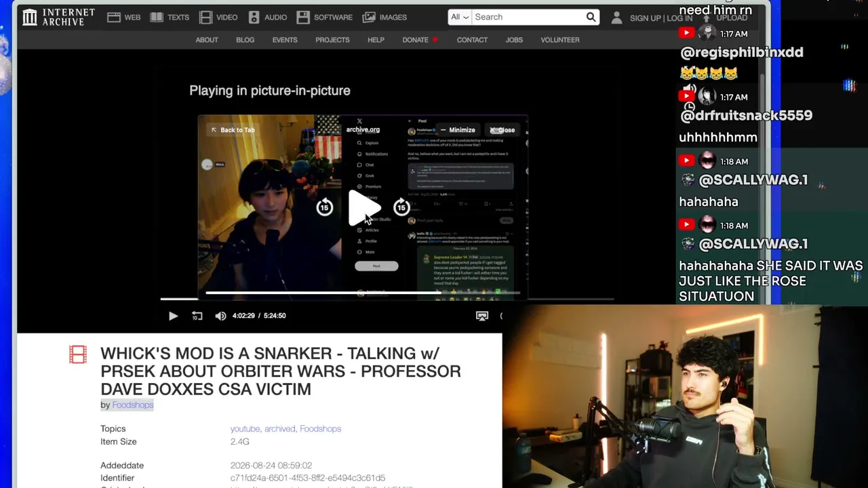Click the video title starting with WHICK'S MOD

(x=281, y=371)
